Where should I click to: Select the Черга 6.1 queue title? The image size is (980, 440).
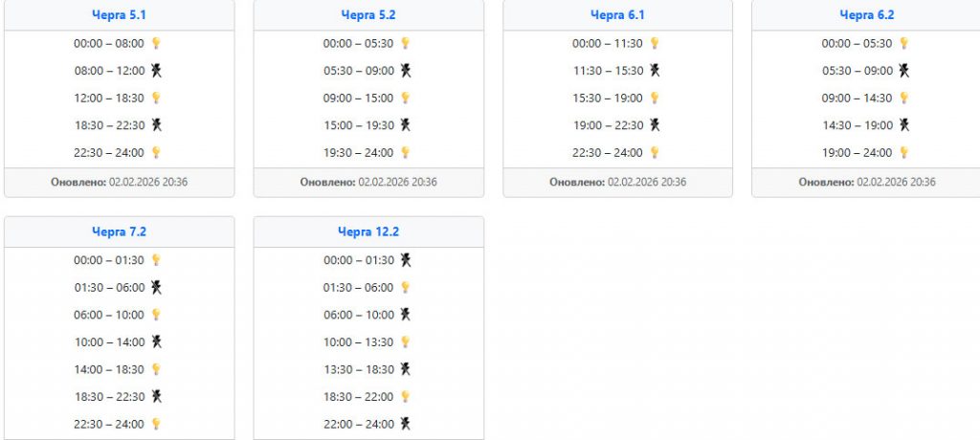click(617, 14)
